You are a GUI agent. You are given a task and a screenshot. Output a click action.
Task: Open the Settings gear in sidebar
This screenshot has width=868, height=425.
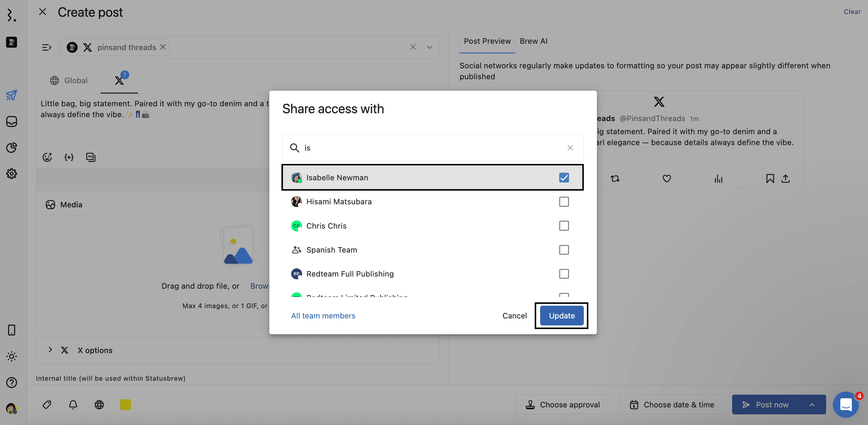coord(12,174)
